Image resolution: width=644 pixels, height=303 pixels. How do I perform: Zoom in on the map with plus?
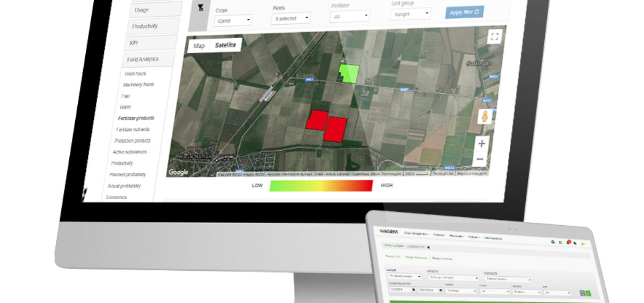pos(482,144)
